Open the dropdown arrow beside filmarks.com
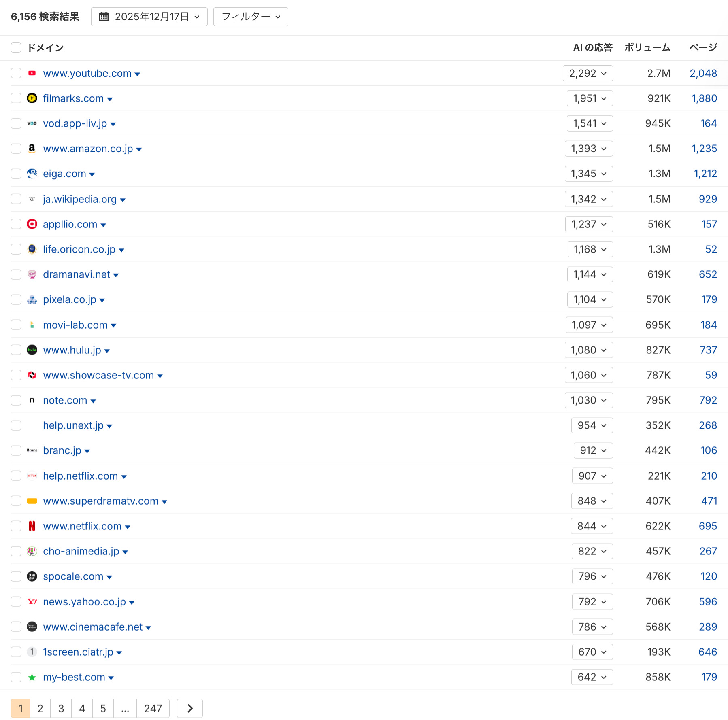 tap(111, 99)
